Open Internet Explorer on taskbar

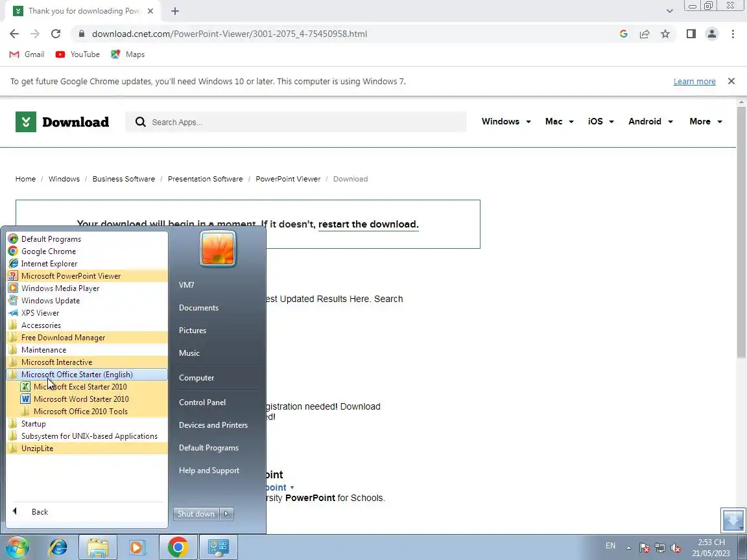click(x=58, y=547)
